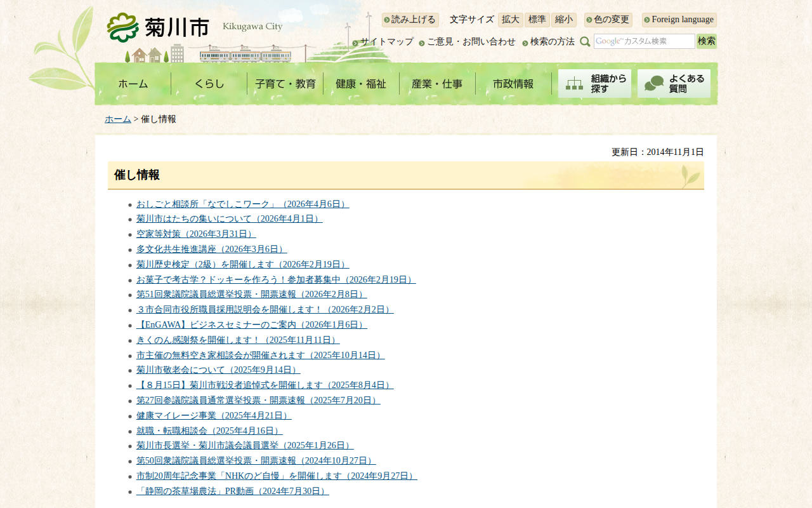Open 菊川市戦没者追悼式 link
The width and height of the screenshot is (812, 508).
pos(265,385)
